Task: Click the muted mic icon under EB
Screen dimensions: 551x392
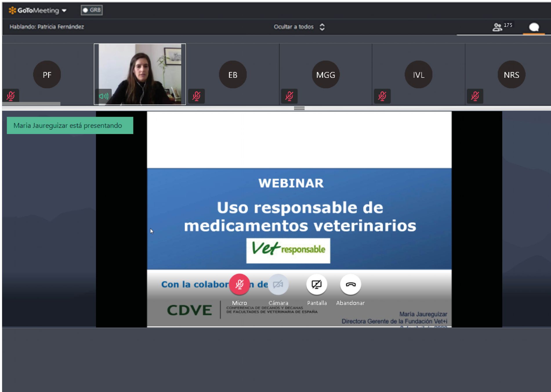Action: [196, 96]
